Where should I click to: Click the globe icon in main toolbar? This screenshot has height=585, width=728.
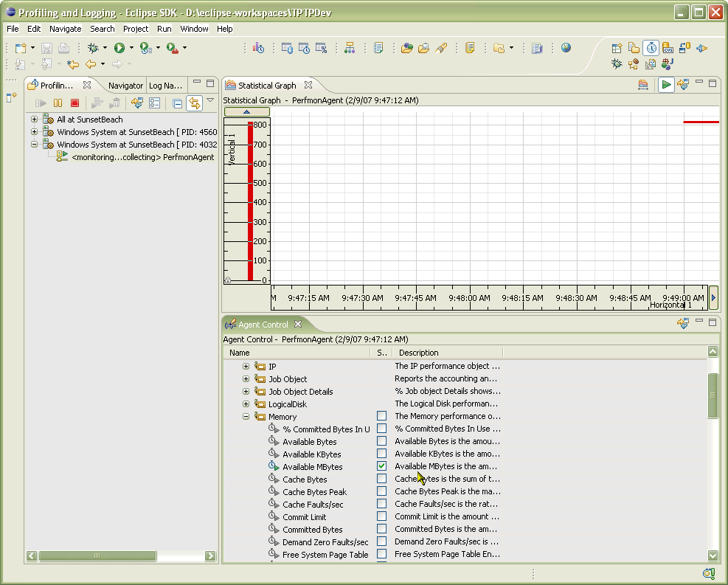pyautogui.click(x=566, y=48)
